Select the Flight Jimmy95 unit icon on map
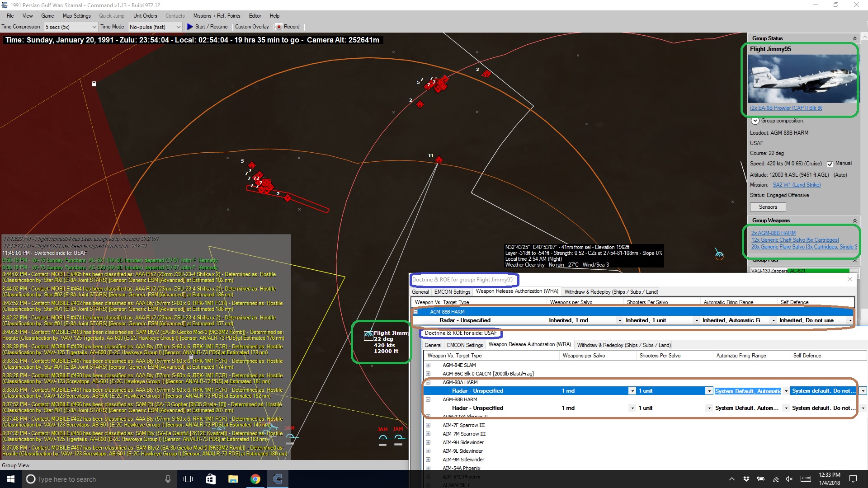Screen dimensions: 868x488 click(368, 335)
